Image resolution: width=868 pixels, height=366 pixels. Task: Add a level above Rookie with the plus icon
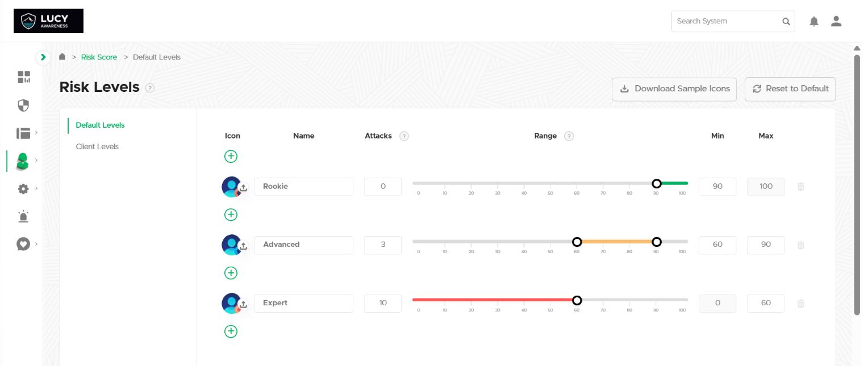tap(231, 157)
